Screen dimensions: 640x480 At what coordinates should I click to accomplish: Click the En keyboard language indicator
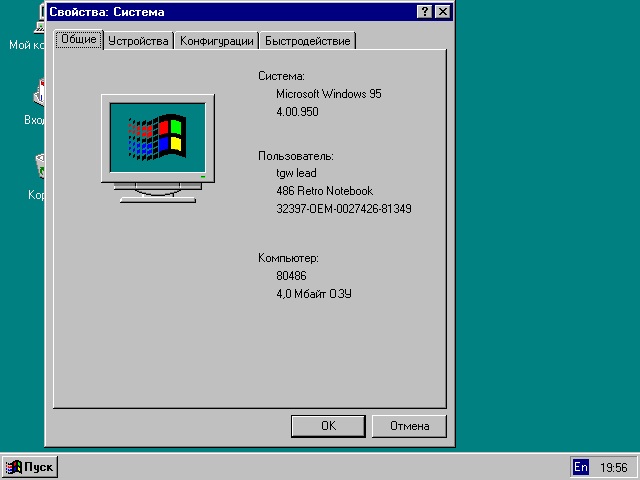(x=581, y=467)
